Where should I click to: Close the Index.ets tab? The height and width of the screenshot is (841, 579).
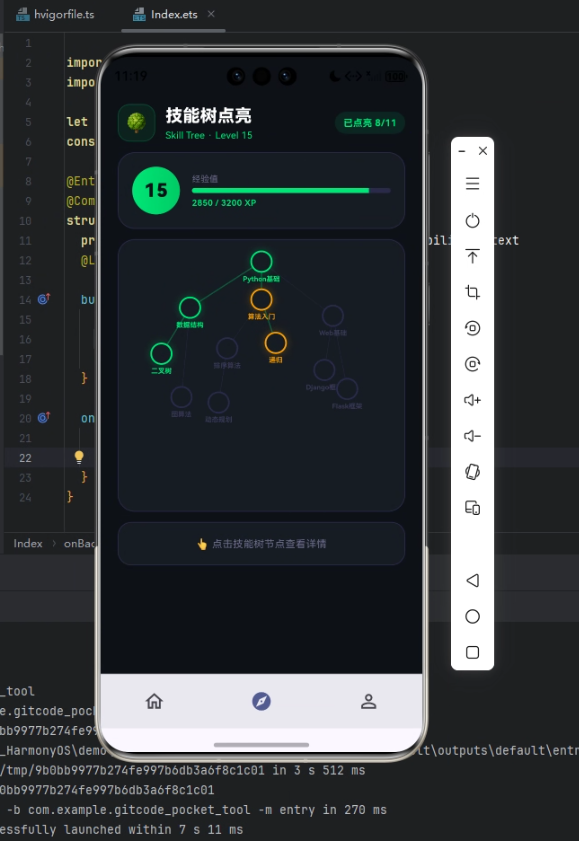(x=211, y=14)
